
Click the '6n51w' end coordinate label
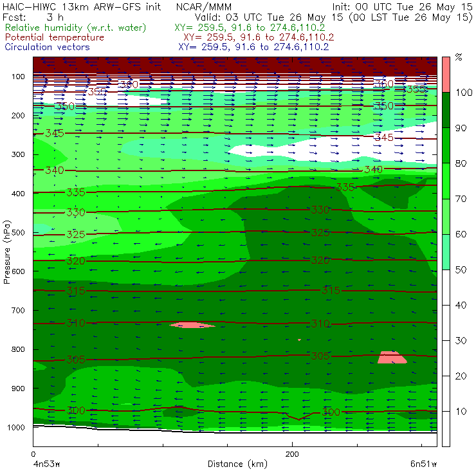click(423, 464)
